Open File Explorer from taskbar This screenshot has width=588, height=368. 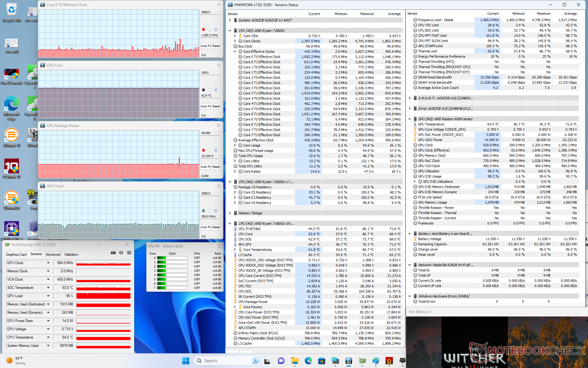[x=295, y=361]
